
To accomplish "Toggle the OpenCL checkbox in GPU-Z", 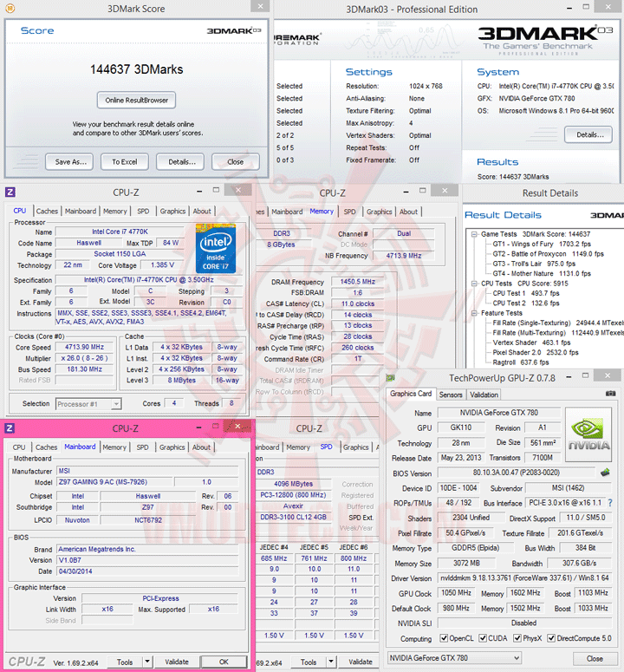I will 444,638.
